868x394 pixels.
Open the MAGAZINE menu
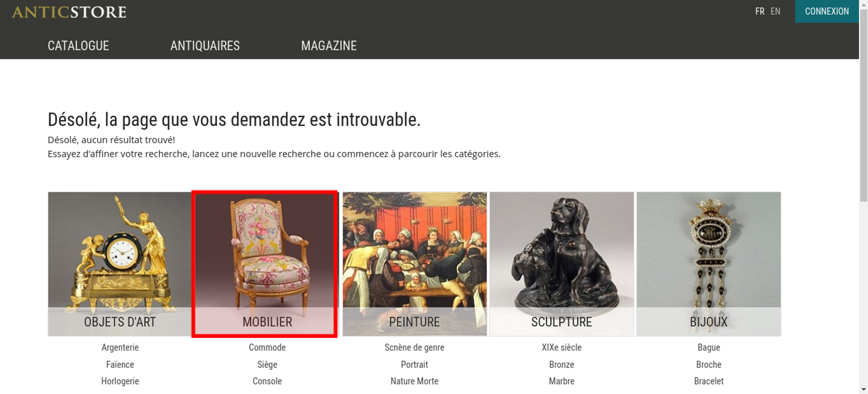(329, 46)
